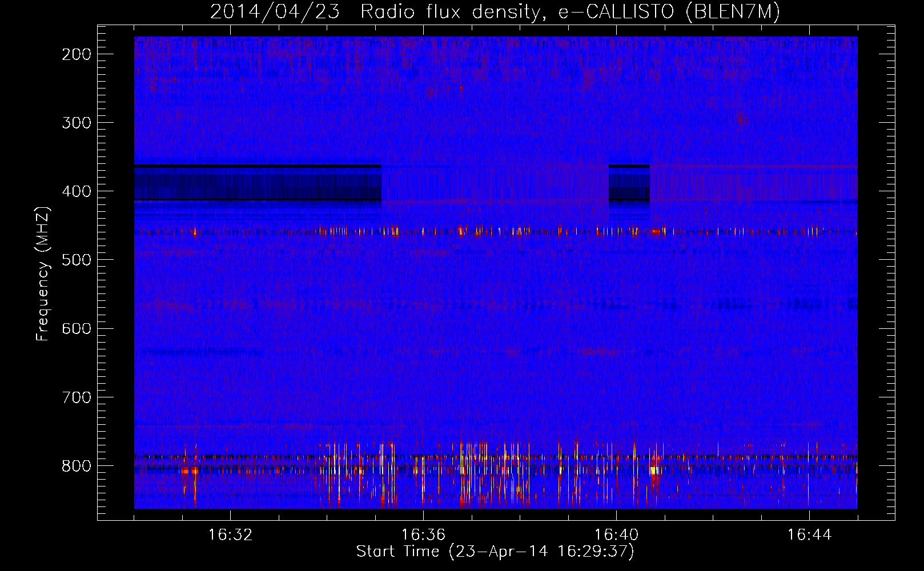Click the bright yellow burst near 16:40:45 at 800 MHz
Screen dimensions: 924x571
tap(654, 470)
